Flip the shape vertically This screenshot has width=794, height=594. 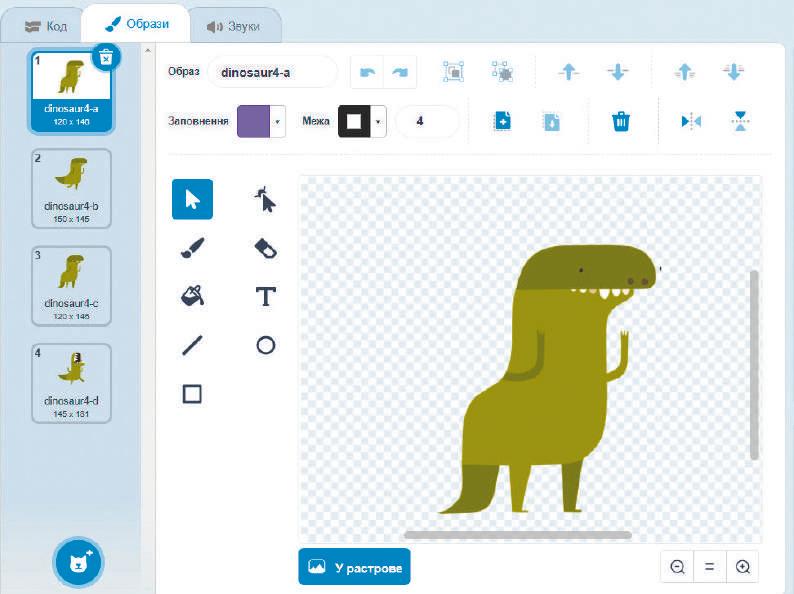click(740, 122)
